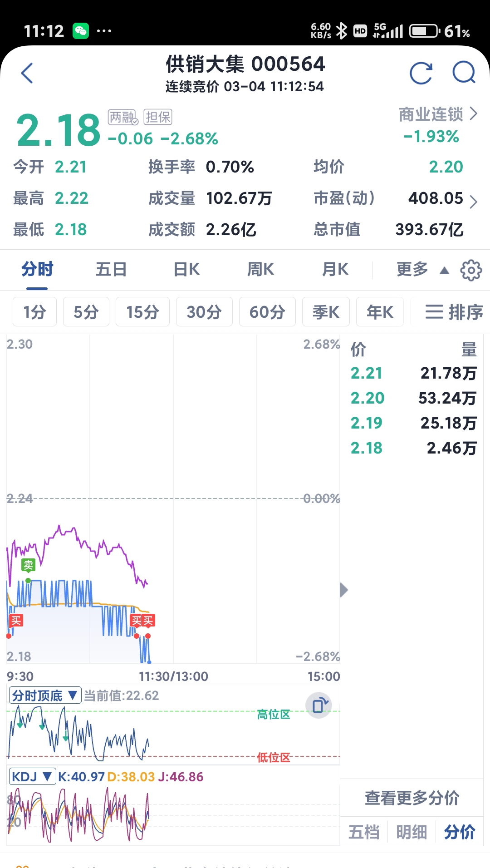
Task: Select the 5分 period button
Action: 86,312
